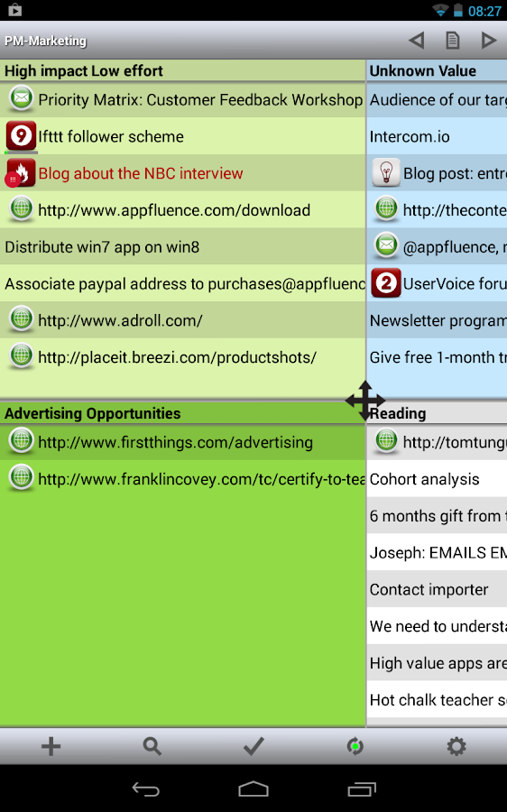Screen dimensions: 507x812
Task: Open Joseph: EMAILS item
Action: click(438, 552)
